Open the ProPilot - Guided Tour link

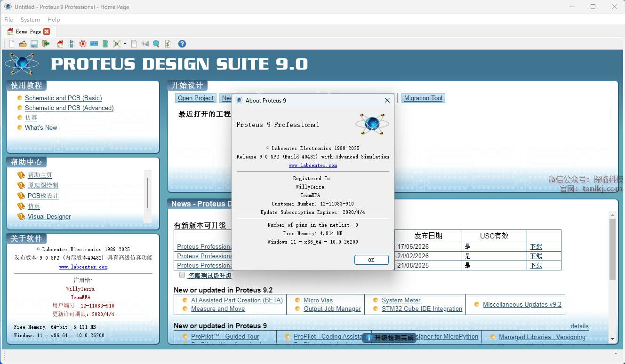tap(225, 336)
